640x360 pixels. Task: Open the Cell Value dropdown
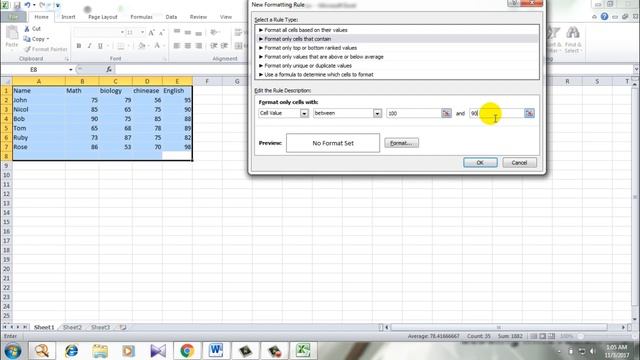click(304, 113)
